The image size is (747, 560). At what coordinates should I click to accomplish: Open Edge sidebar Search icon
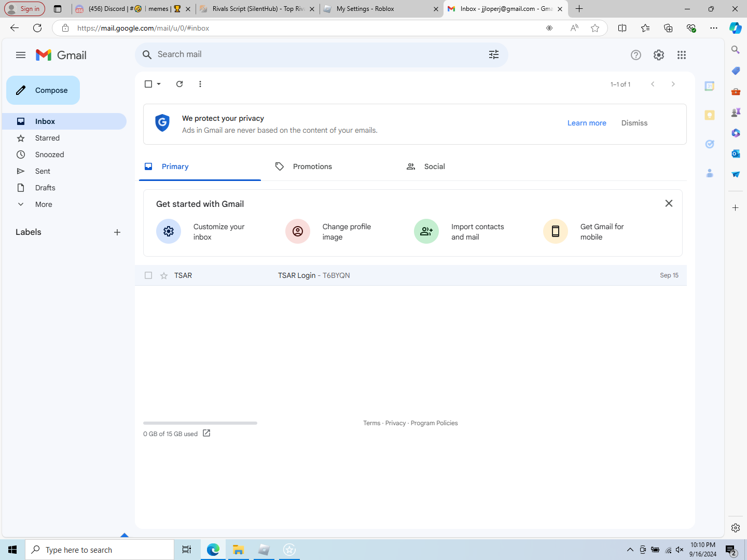tap(736, 50)
